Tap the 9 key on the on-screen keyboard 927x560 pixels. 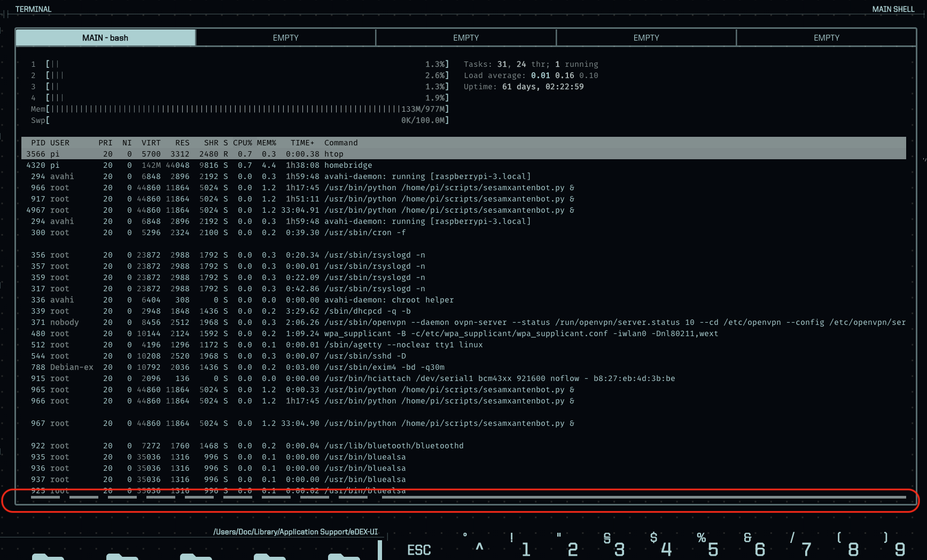[x=900, y=549]
